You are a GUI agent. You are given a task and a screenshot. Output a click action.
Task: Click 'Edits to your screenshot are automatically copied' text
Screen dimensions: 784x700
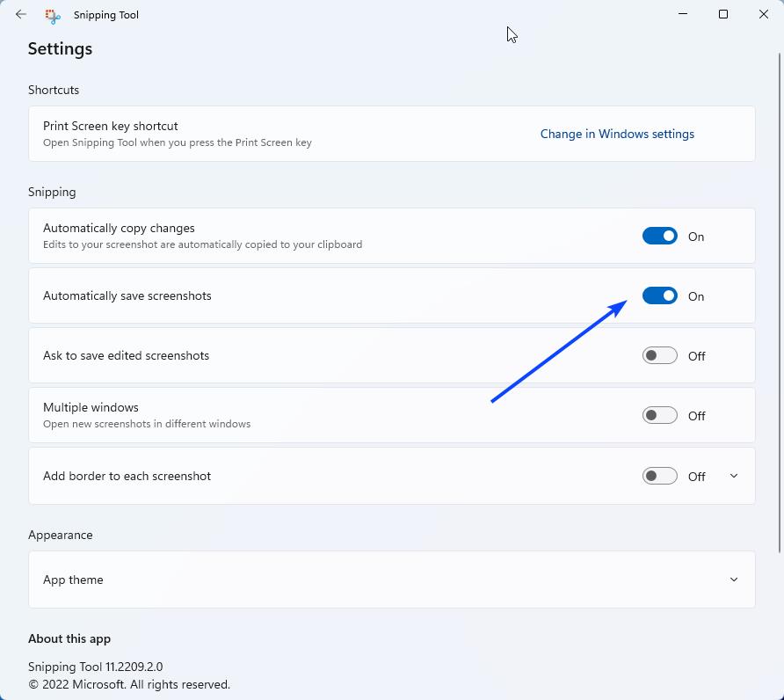(x=202, y=244)
